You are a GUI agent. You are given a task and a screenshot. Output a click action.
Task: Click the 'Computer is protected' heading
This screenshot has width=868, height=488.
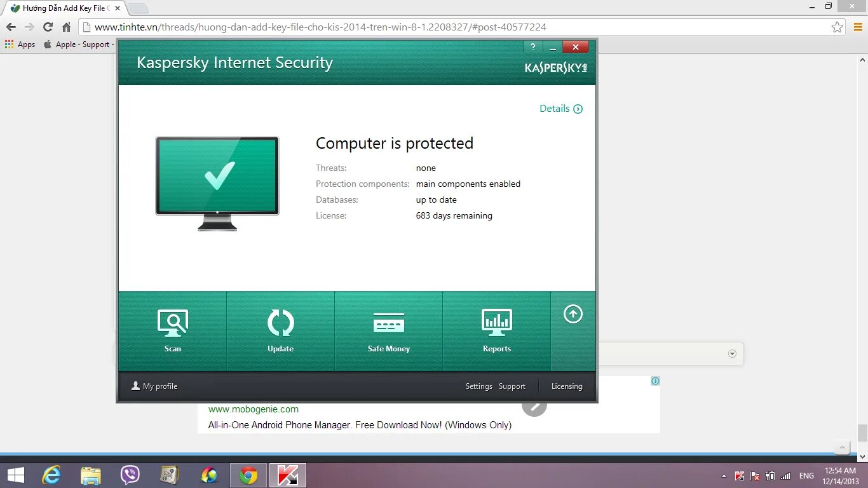(x=395, y=144)
